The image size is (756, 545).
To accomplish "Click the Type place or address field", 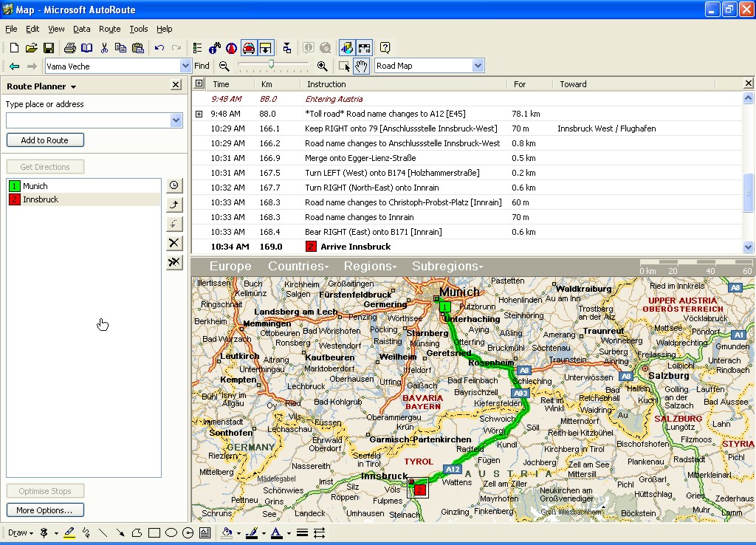I will click(x=87, y=120).
